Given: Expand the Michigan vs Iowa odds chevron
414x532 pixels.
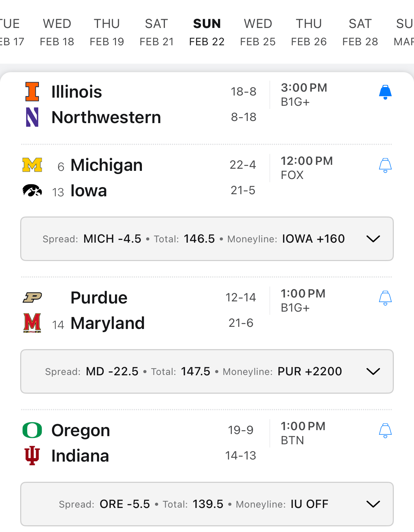Looking at the screenshot, I should (373, 239).
